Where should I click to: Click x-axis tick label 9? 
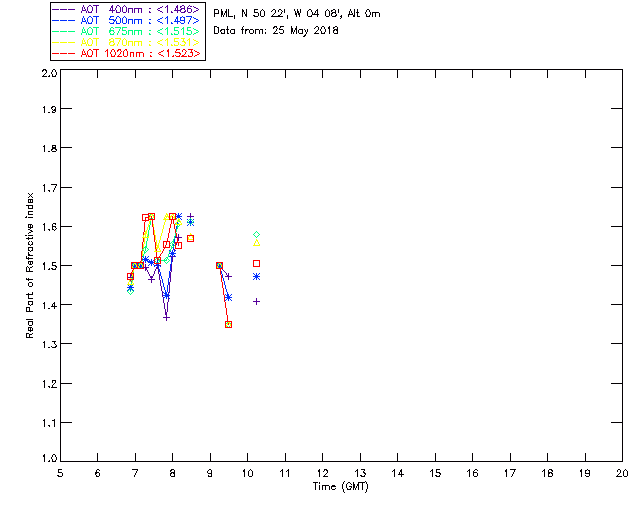coord(210,473)
